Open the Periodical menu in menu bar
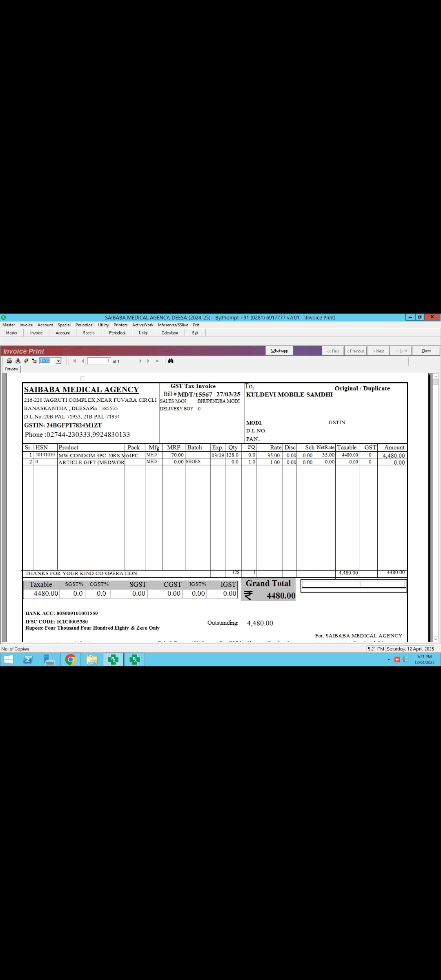 click(x=84, y=325)
